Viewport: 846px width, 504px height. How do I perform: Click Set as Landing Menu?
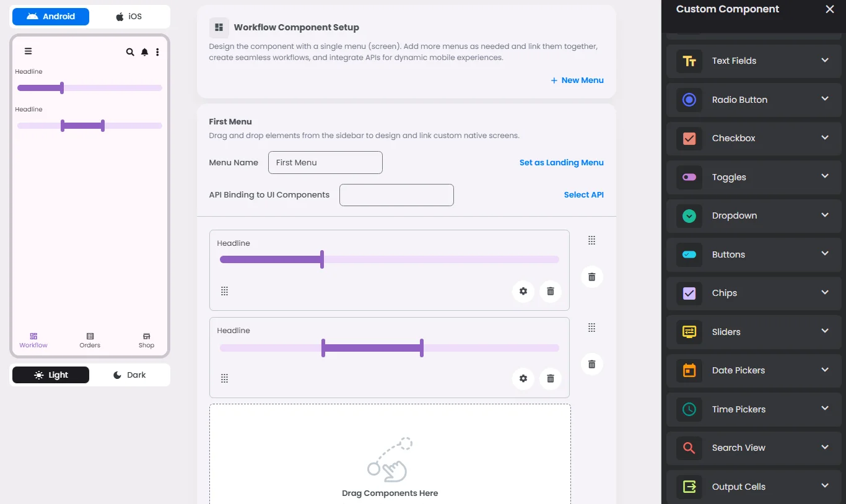561,163
